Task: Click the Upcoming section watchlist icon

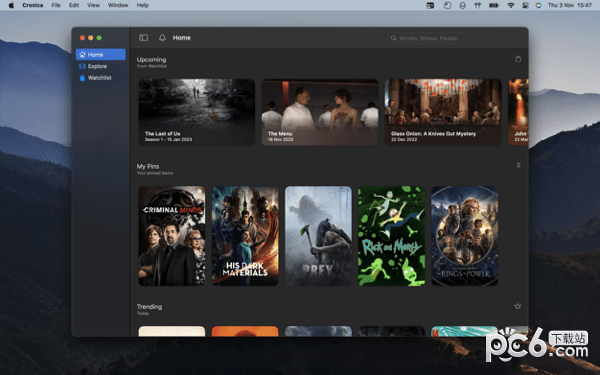Action: [518, 59]
